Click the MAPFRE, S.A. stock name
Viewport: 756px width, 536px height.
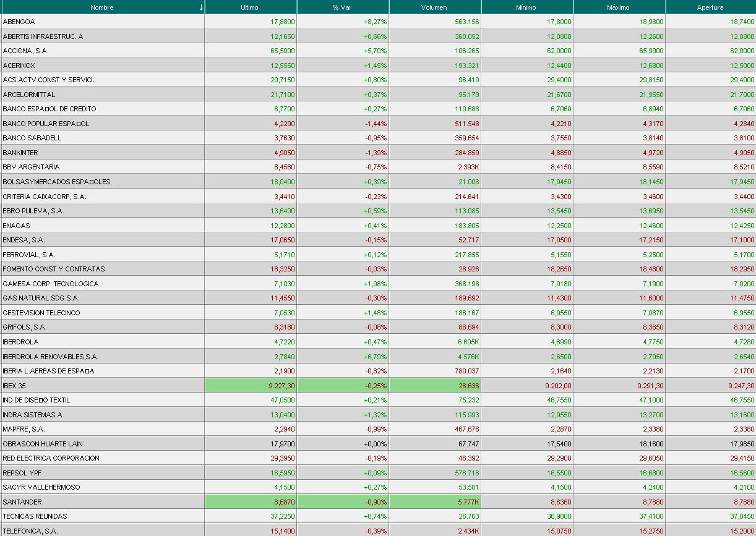[24, 429]
